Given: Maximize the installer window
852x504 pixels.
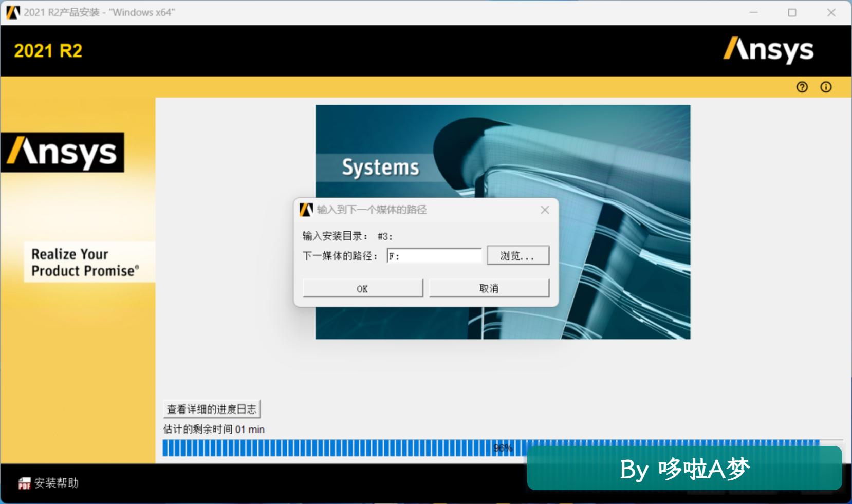Looking at the screenshot, I should 792,12.
